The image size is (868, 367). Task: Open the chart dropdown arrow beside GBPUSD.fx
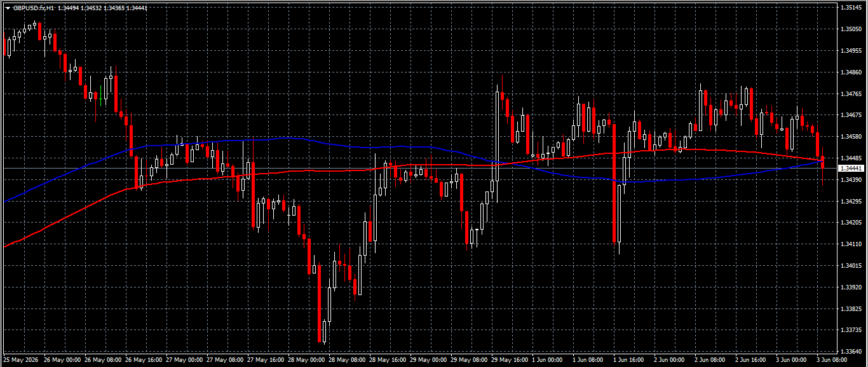(x=8, y=8)
